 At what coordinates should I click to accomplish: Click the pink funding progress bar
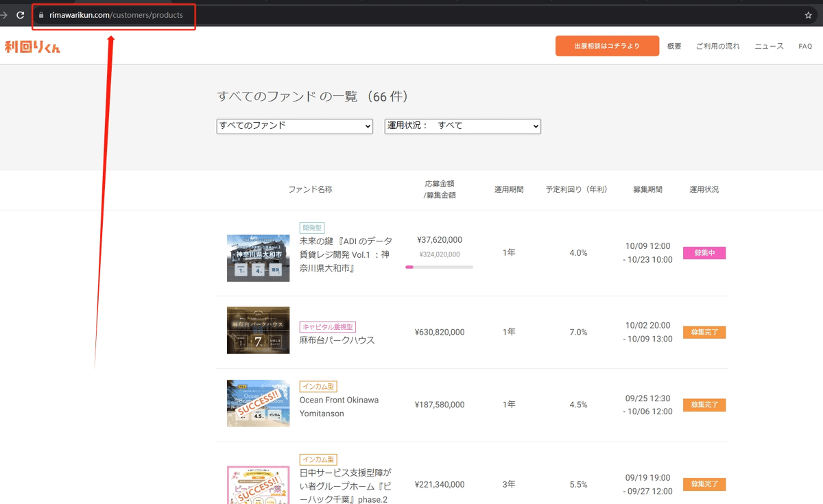click(x=409, y=267)
